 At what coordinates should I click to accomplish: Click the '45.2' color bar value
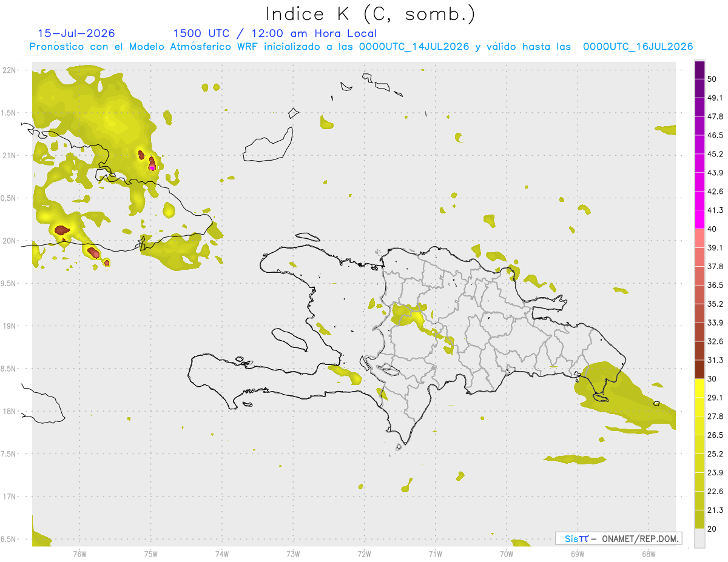tap(715, 154)
